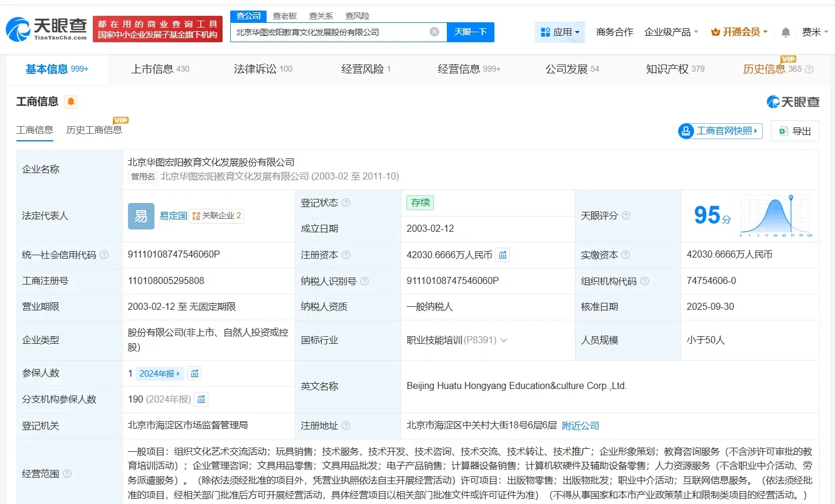This screenshot has height=504, width=835.
Task: Switch to the 上市信息 tab
Action: coord(154,69)
